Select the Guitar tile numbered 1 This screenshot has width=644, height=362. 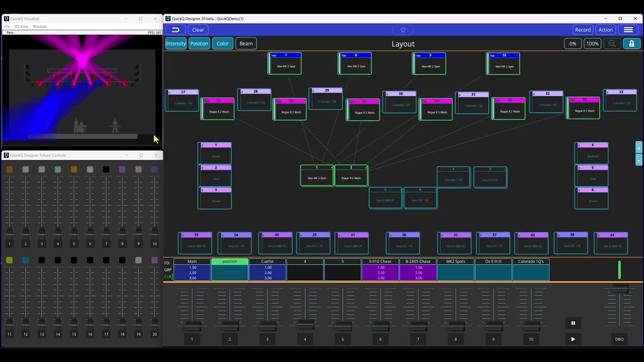tap(215, 153)
